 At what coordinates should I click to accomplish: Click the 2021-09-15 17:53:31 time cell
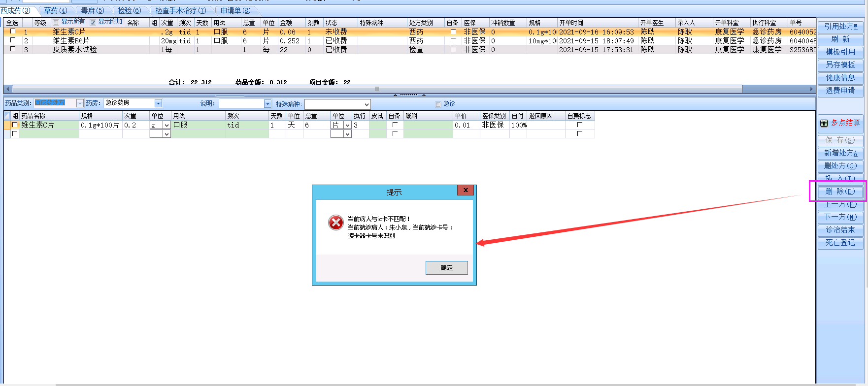(597, 49)
